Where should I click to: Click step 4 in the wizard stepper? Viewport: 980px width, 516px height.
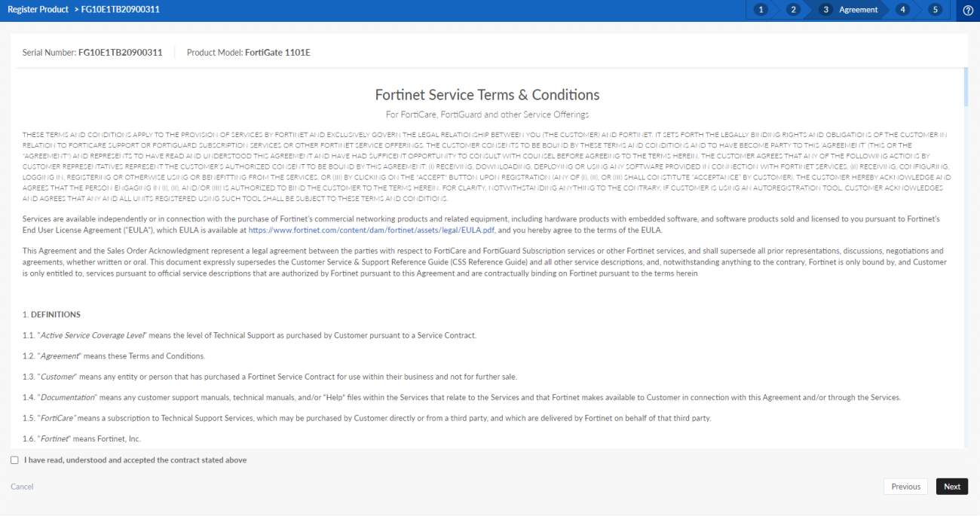(902, 10)
